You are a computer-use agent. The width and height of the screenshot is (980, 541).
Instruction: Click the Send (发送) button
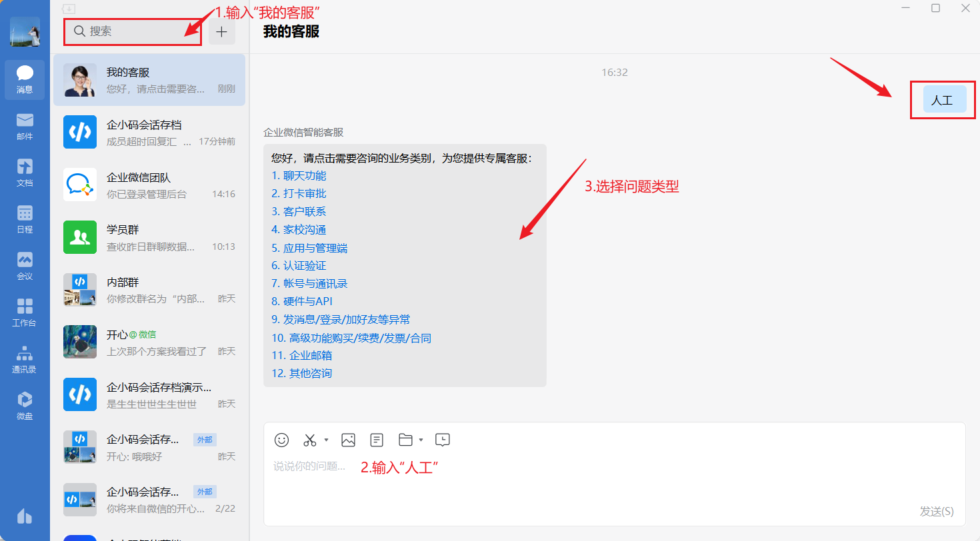click(937, 511)
